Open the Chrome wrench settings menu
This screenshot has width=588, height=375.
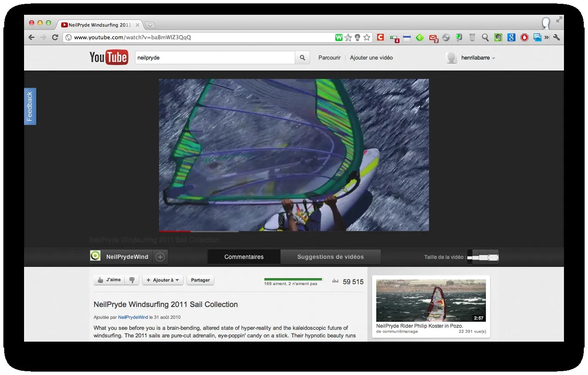(556, 38)
